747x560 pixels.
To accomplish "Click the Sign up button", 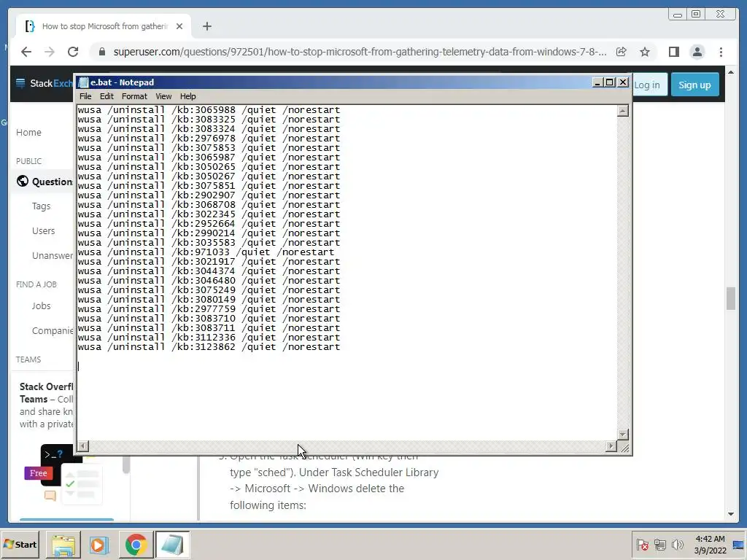I will [x=694, y=85].
